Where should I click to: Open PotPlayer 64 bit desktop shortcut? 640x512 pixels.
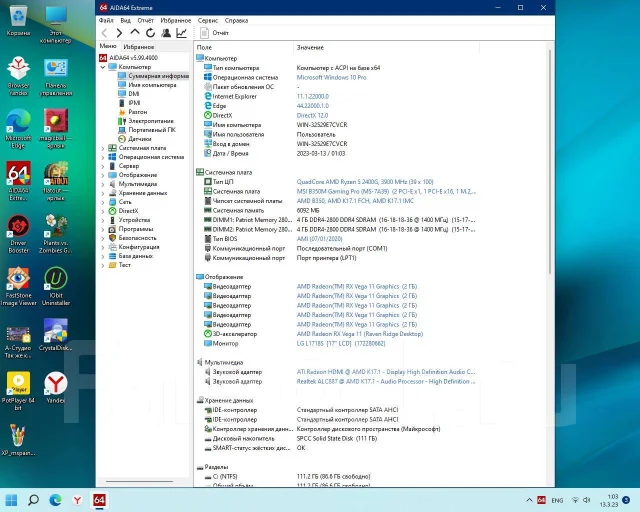click(x=18, y=391)
